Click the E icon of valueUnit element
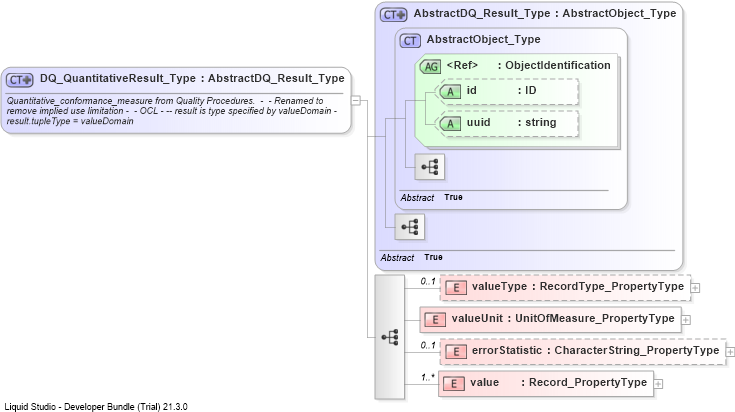Viewport: 735px width, 412px height. pos(435,320)
